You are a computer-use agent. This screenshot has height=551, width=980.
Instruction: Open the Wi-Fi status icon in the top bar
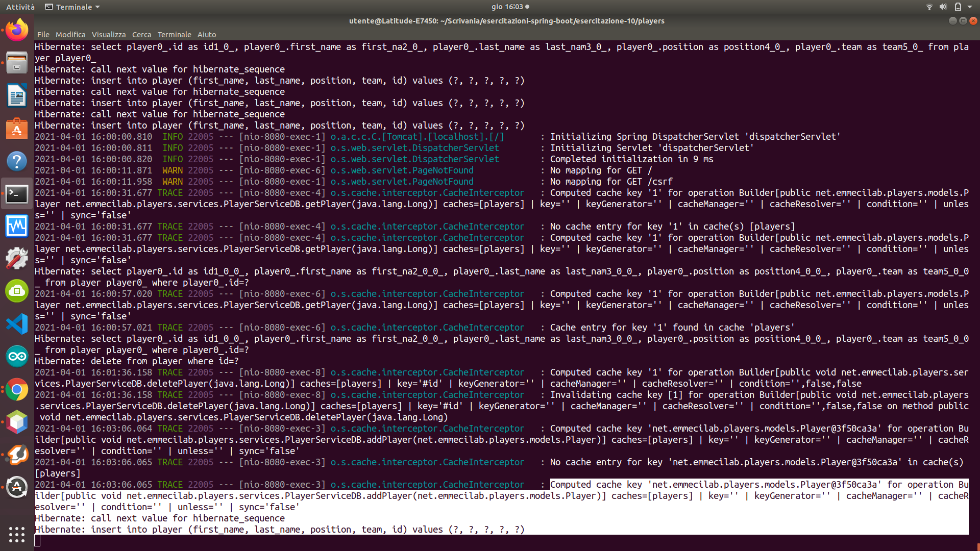click(x=929, y=7)
